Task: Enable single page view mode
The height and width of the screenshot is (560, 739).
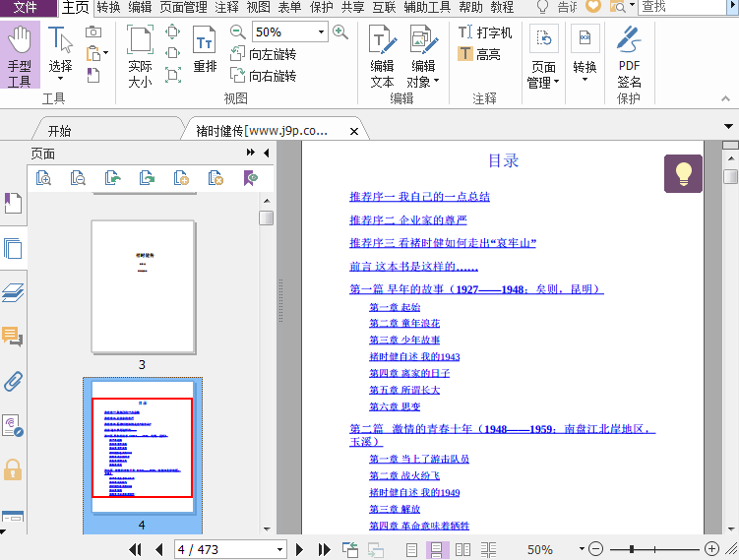Action: (412, 549)
